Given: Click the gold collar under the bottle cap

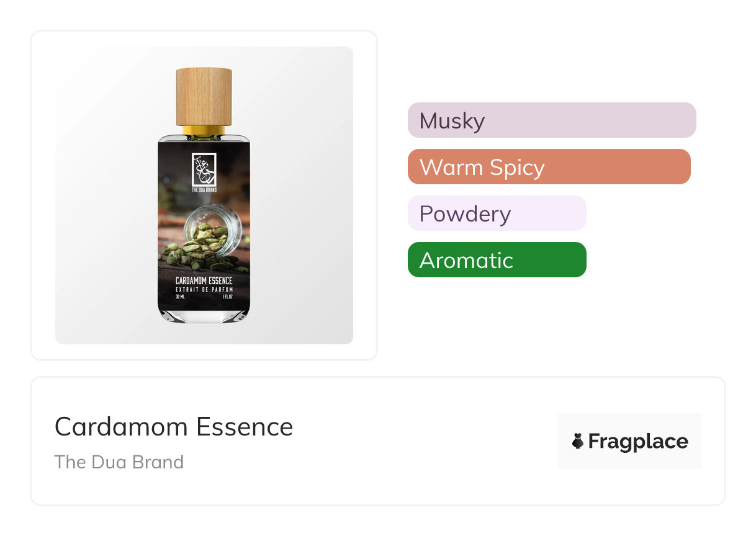Looking at the screenshot, I should pyautogui.click(x=204, y=130).
